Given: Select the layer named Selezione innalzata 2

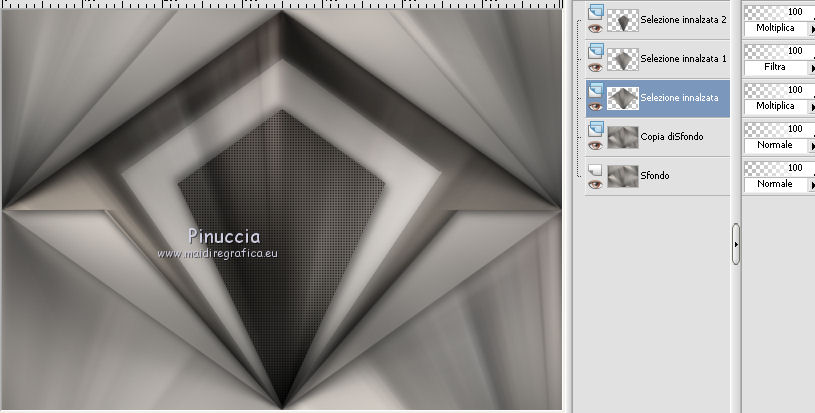Looking at the screenshot, I should pos(683,20).
